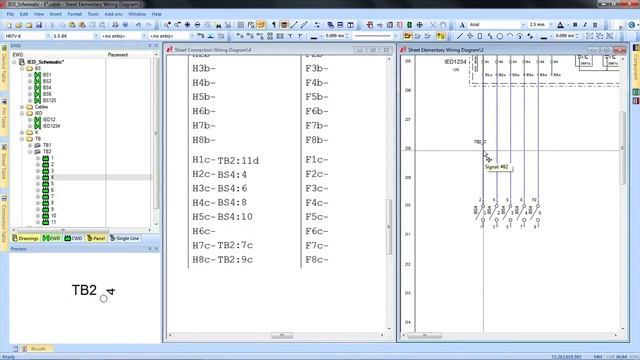Click the green connector symbol icon

pyautogui.click(x=409, y=25)
